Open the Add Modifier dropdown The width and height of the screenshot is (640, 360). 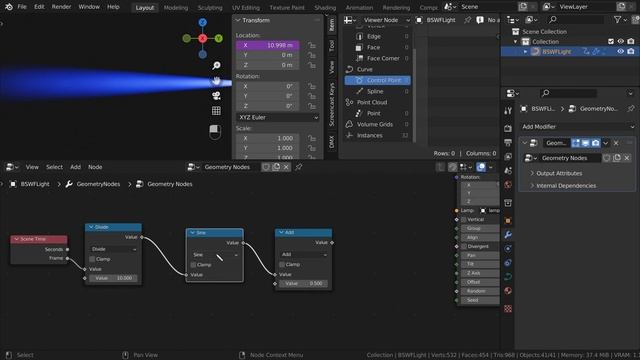coord(578,127)
